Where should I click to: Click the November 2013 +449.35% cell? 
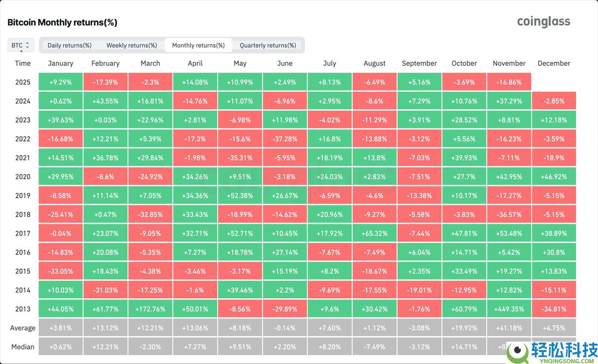(x=509, y=309)
